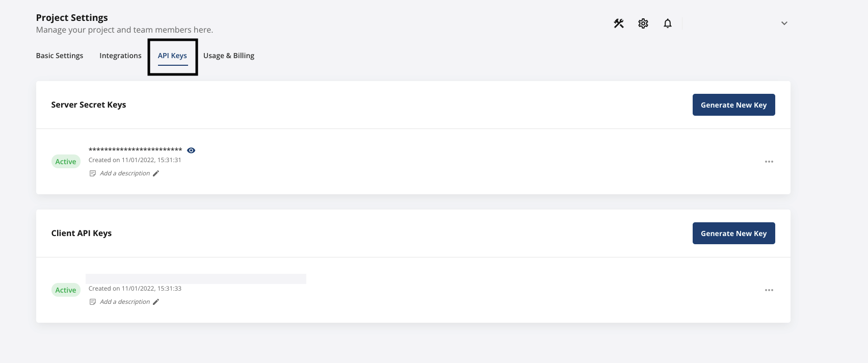Click the pencil icon to edit secret key description
Screen dimensions: 868x363
click(x=155, y=173)
